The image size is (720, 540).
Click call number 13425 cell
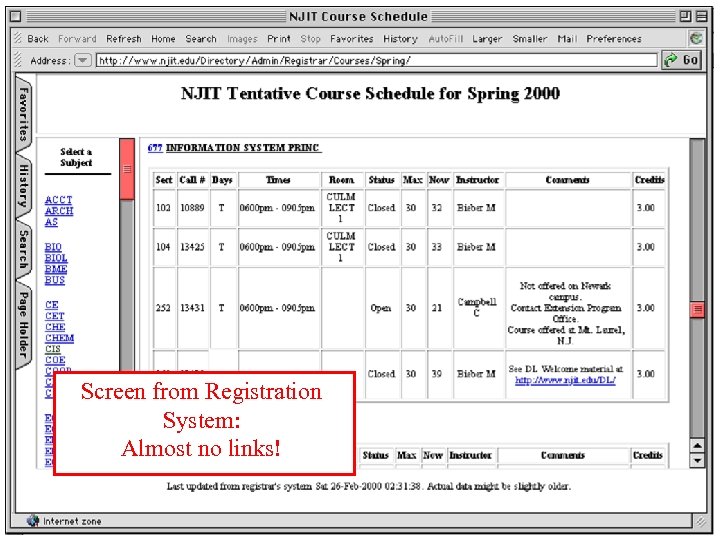(193, 248)
